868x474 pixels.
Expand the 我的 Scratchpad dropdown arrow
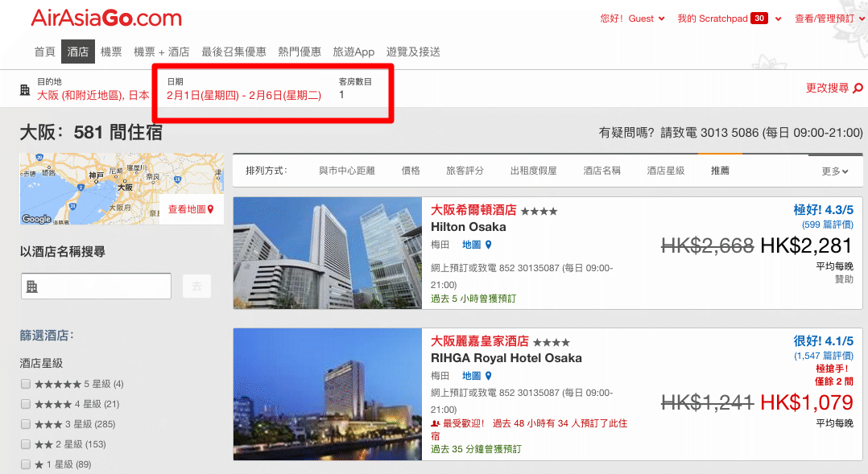(779, 19)
